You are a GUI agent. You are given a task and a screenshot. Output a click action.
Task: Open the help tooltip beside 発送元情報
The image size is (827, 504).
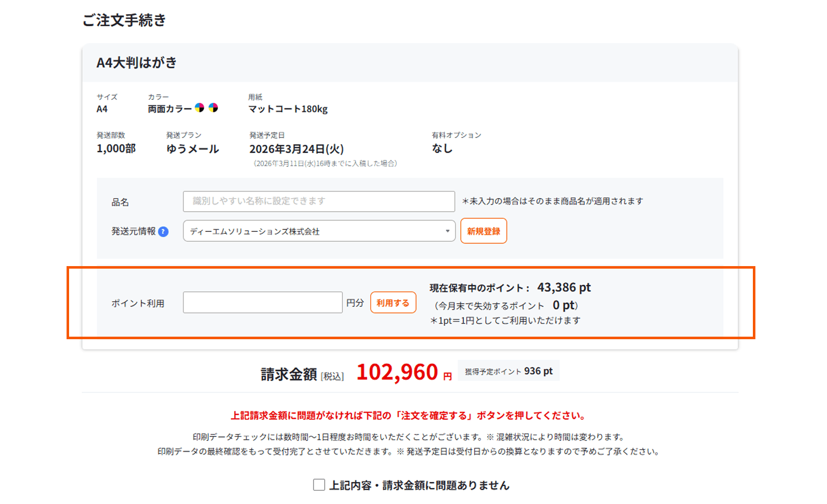(x=163, y=232)
